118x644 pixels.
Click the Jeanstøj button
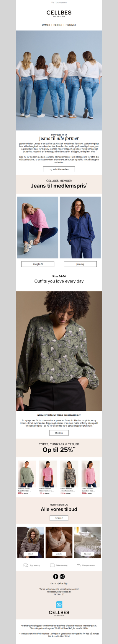point(80,264)
